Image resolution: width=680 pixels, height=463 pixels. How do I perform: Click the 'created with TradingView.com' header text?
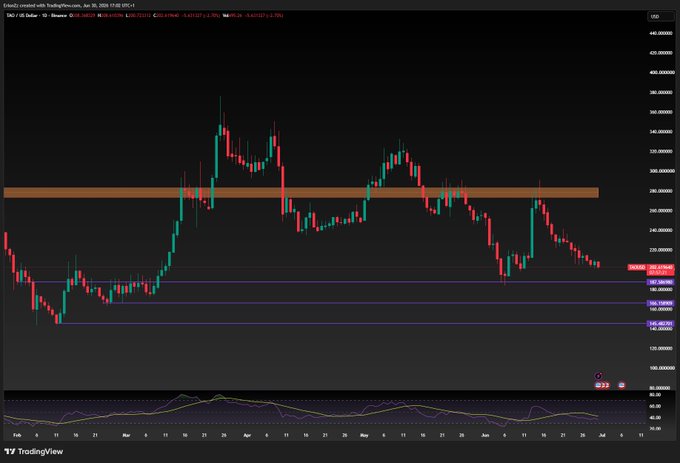(51, 6)
